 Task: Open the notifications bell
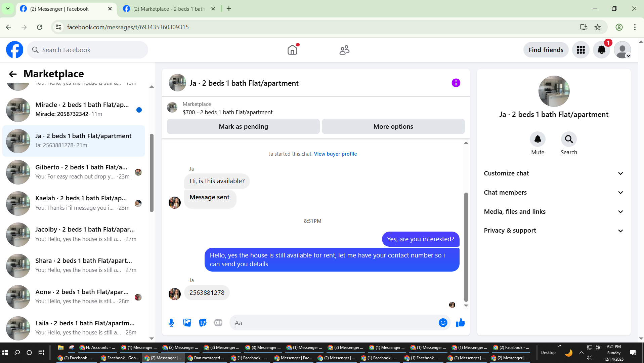(601, 50)
